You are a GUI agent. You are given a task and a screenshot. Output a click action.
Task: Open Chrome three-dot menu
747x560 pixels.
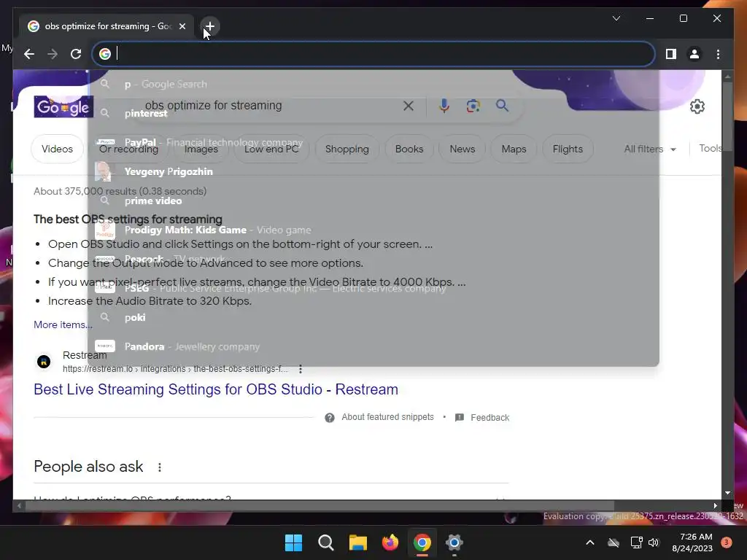pyautogui.click(x=718, y=54)
